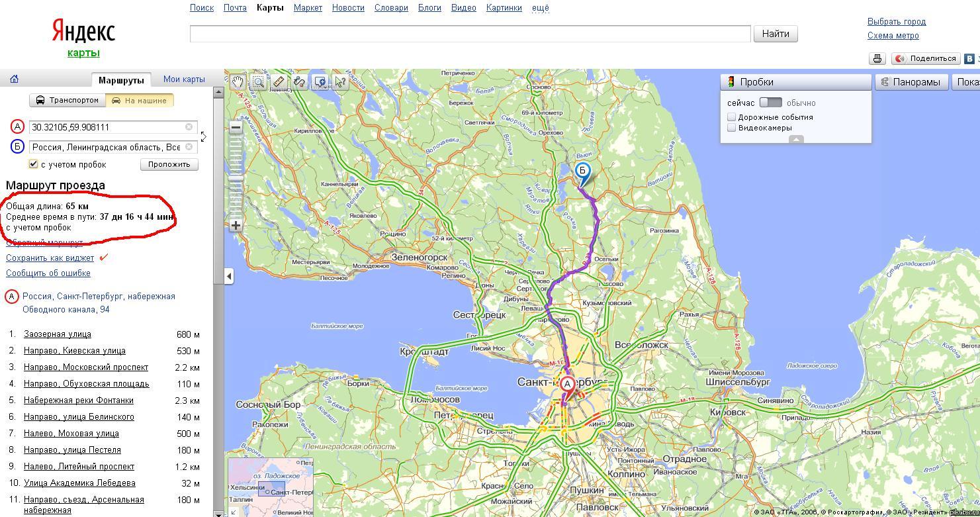Open the 'Мои карты' tab
Viewport: 980px width, 517px height.
click(184, 79)
